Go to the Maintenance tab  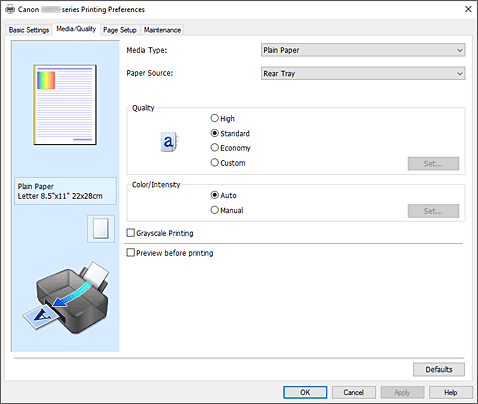[x=162, y=30]
